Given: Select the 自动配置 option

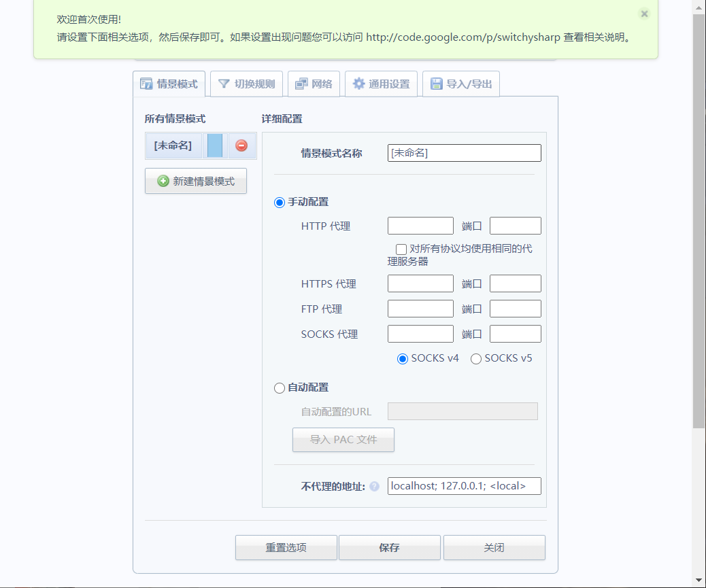Looking at the screenshot, I should pos(280,387).
